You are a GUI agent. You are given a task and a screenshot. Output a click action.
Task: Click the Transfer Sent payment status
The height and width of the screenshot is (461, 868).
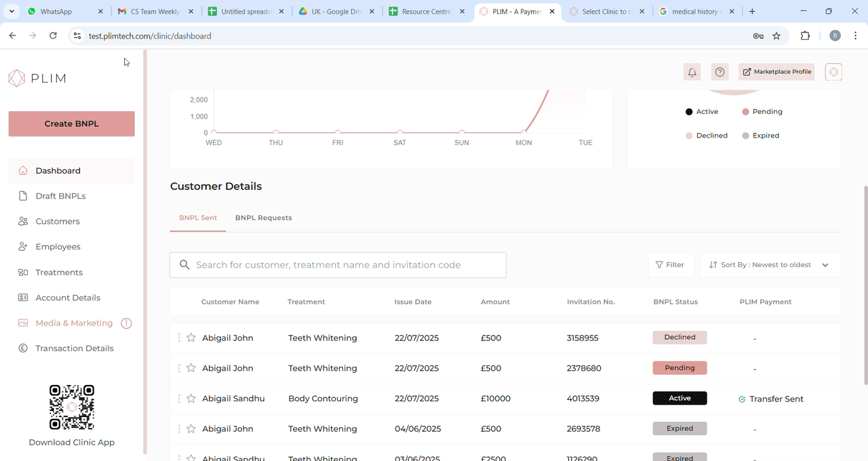pyautogui.click(x=771, y=399)
